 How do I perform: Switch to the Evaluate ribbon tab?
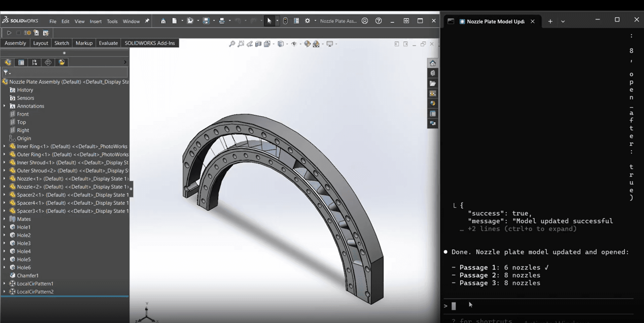coord(108,43)
